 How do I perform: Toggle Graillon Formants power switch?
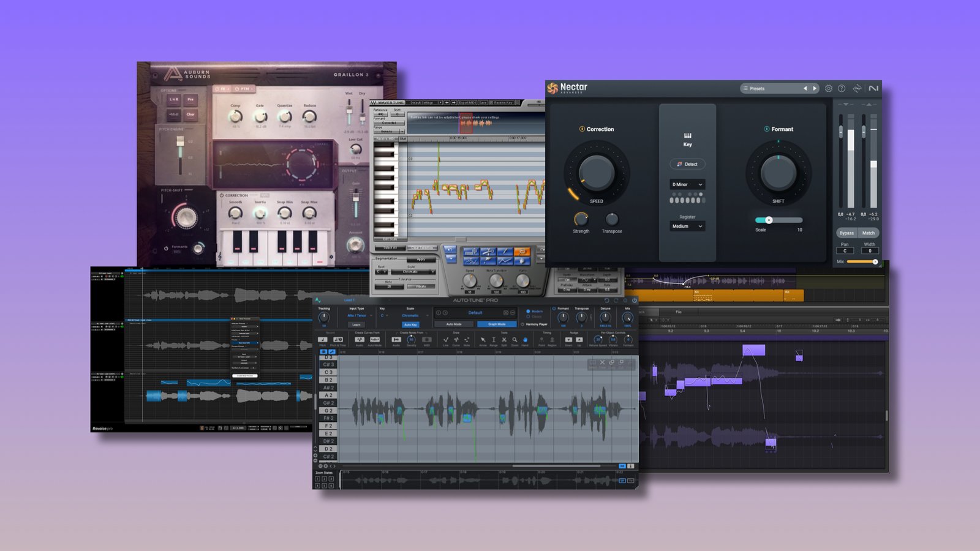click(166, 249)
